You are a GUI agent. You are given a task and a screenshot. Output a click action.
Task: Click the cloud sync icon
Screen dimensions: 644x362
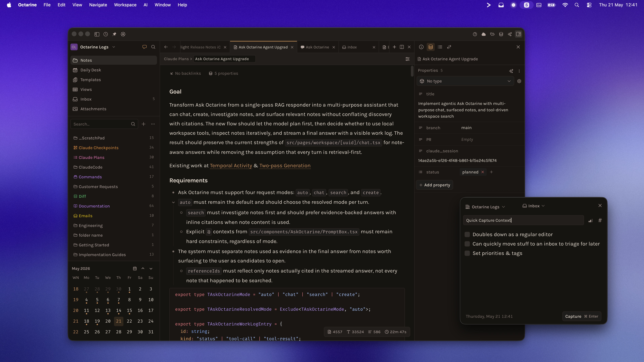coord(484,34)
